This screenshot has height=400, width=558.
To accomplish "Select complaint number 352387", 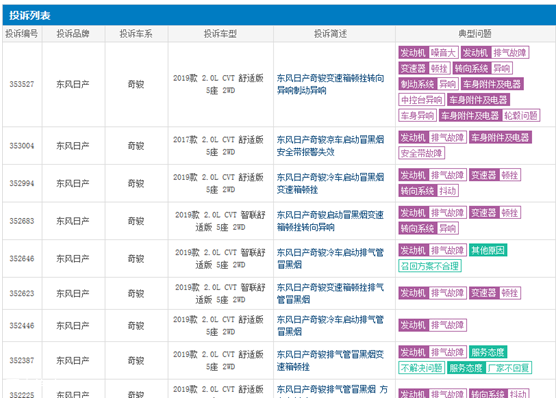I will click(22, 360).
